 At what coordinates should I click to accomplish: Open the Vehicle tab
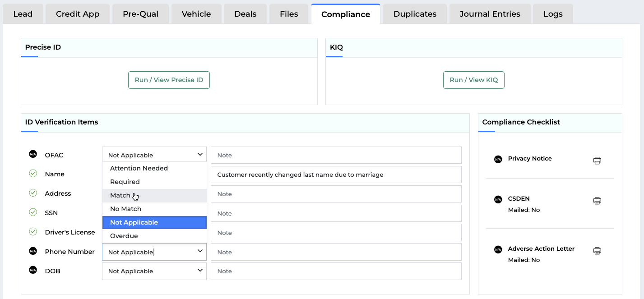click(x=196, y=14)
